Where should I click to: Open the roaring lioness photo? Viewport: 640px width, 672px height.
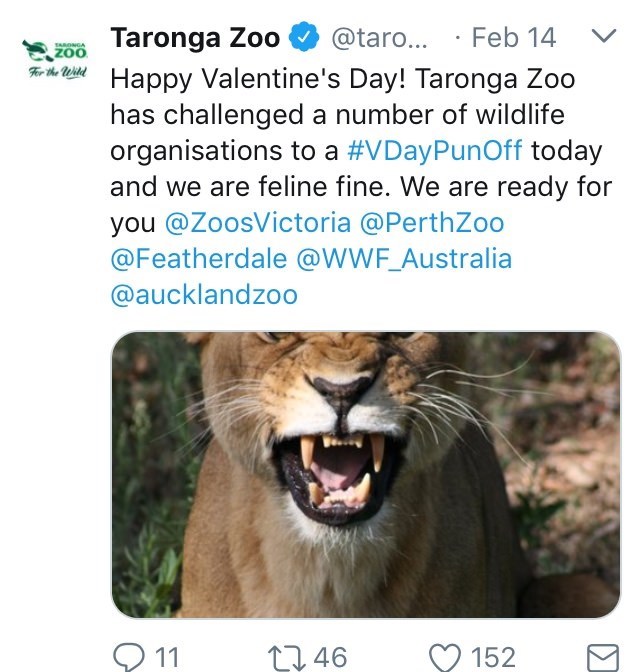coord(365,474)
